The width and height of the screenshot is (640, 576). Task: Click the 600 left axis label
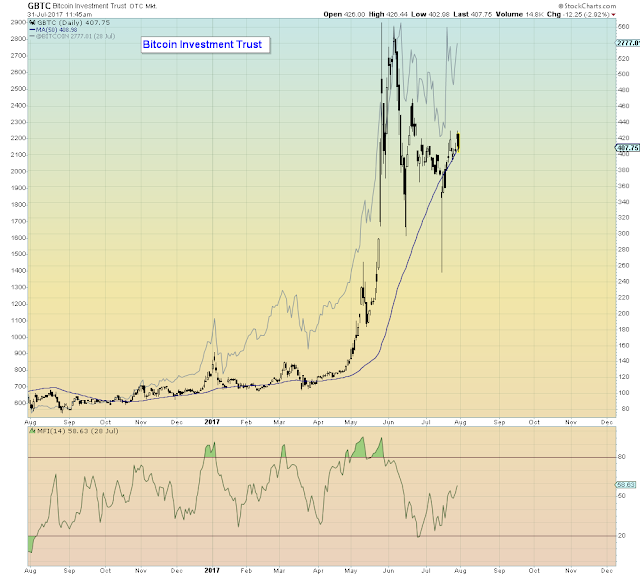click(20, 403)
